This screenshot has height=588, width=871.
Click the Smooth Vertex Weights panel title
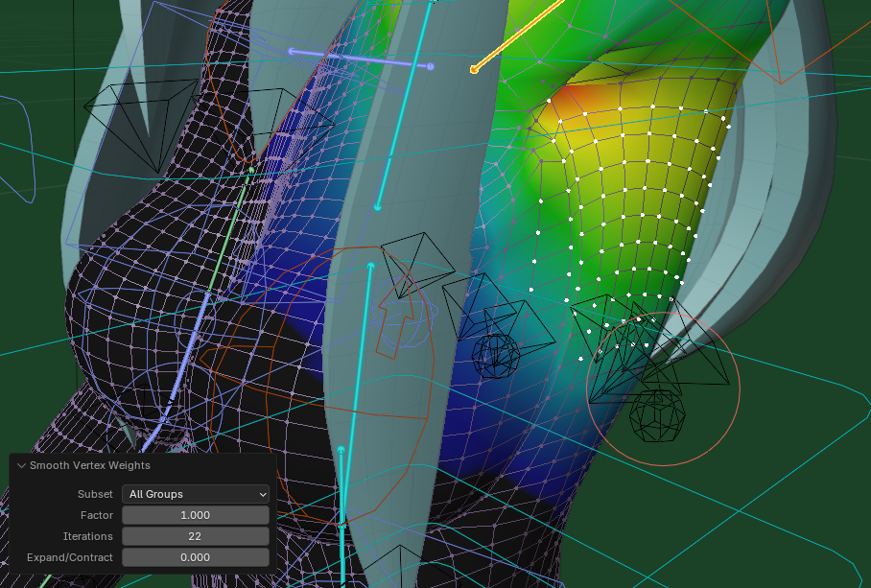tap(90, 465)
